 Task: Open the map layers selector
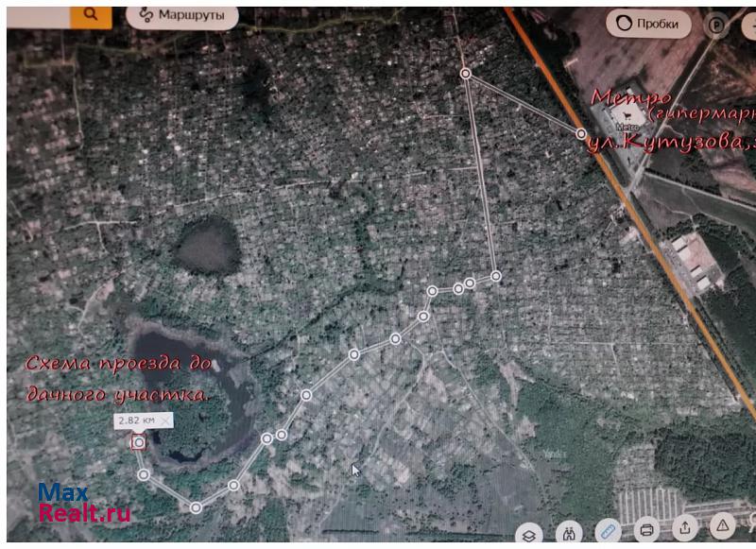530,531
